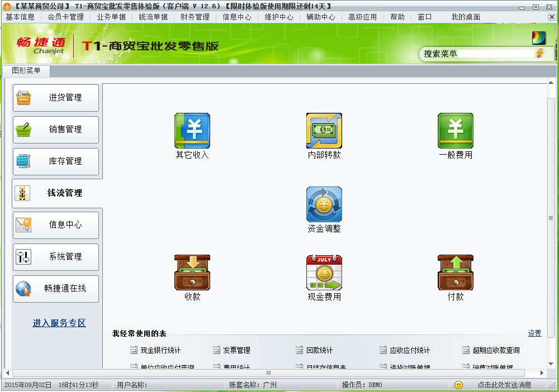Click 点击此处发送消息 in status bar
The width and height of the screenshot is (559, 392).
click(504, 385)
